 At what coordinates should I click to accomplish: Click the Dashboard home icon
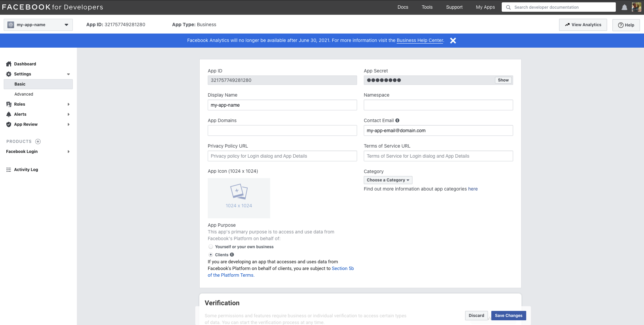pyautogui.click(x=9, y=64)
